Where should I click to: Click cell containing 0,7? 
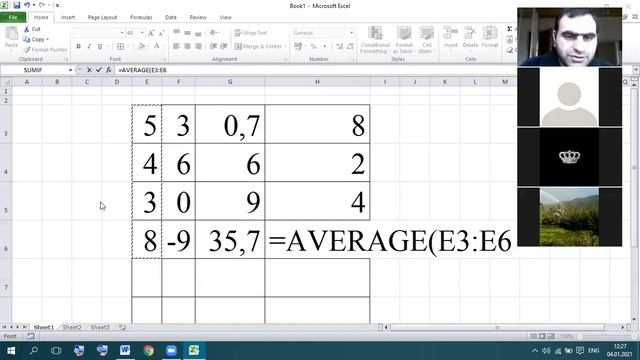230,124
